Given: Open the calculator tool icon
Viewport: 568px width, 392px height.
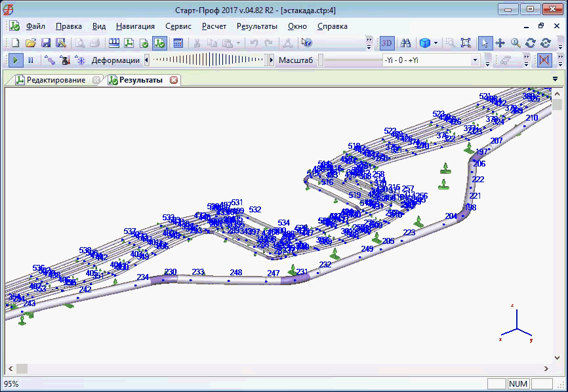Looking at the screenshot, I should [178, 43].
